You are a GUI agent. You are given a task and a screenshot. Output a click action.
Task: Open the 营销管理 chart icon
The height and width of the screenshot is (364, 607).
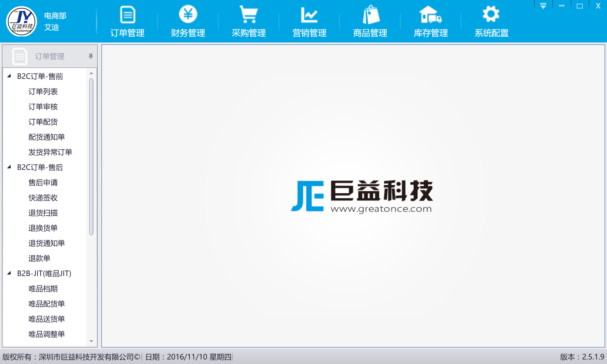(309, 15)
